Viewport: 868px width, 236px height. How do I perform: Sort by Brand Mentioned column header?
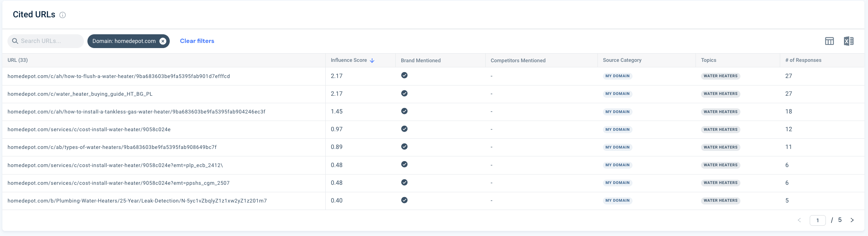[421, 61]
